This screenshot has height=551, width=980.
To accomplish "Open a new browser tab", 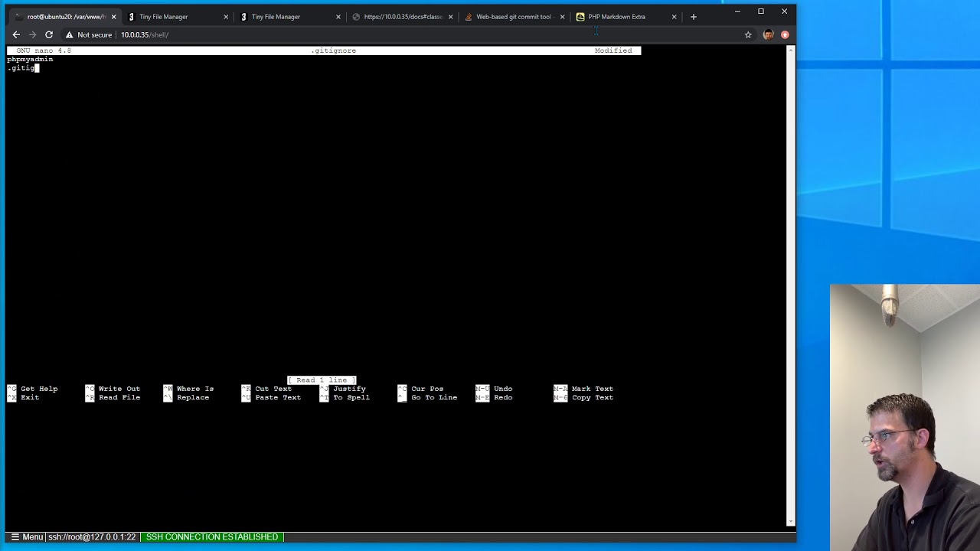I will pyautogui.click(x=694, y=17).
